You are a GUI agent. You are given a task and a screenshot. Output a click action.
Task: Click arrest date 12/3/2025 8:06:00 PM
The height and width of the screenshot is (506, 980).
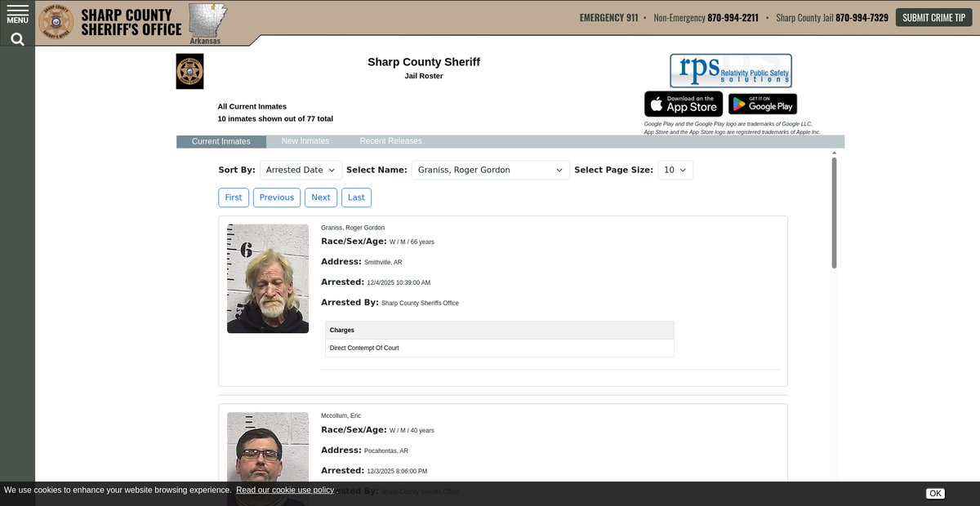(397, 472)
